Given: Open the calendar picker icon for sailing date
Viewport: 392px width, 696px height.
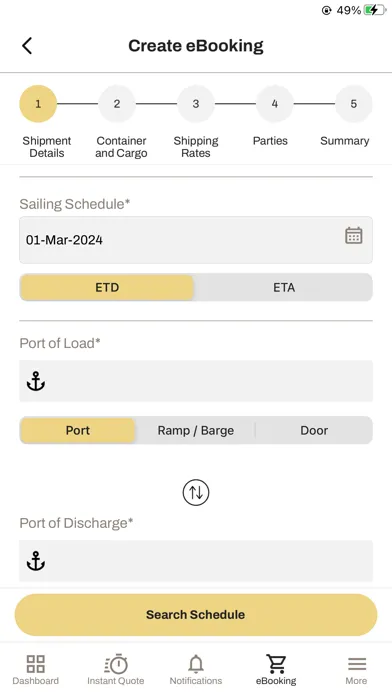Looking at the screenshot, I should tap(353, 235).
